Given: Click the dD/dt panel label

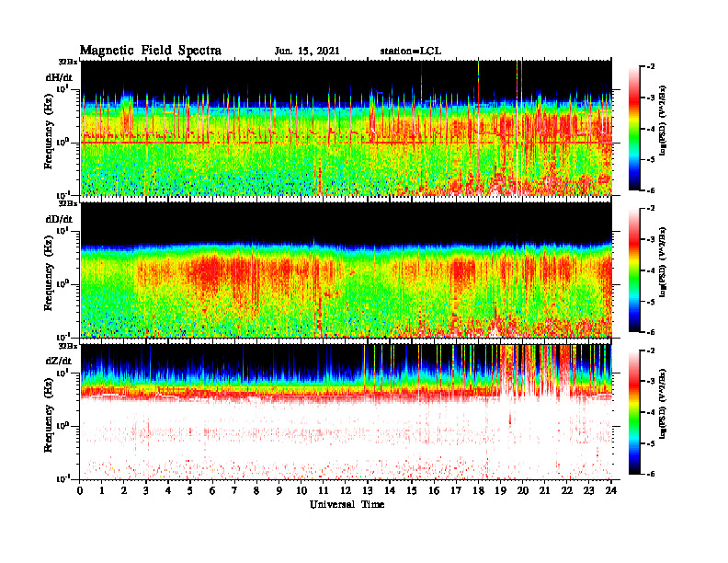Looking at the screenshot, I should pos(59,219).
